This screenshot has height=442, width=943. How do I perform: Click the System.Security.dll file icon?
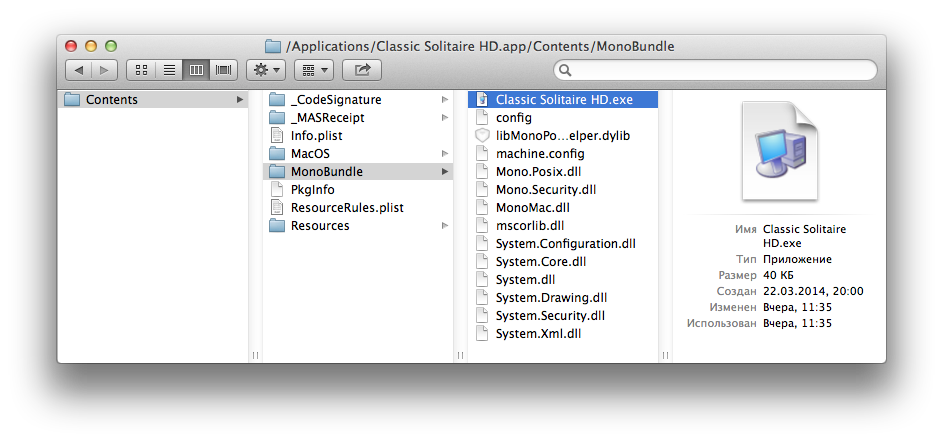pos(482,316)
